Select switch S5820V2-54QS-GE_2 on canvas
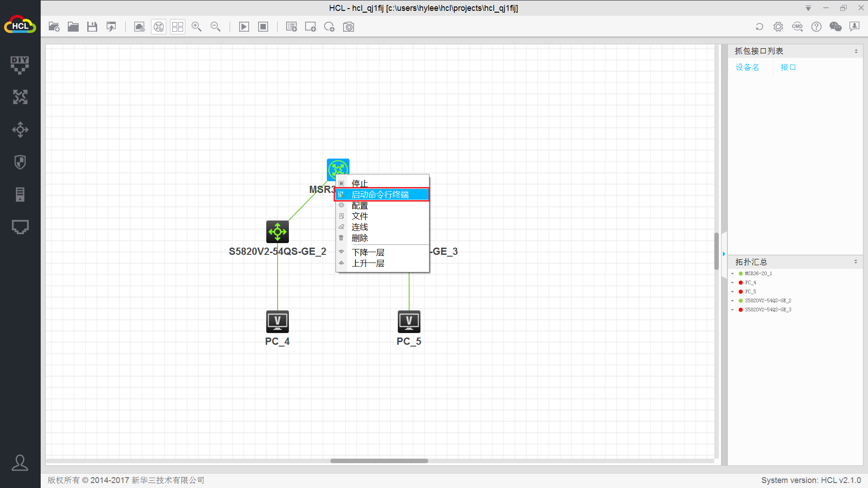 click(278, 232)
